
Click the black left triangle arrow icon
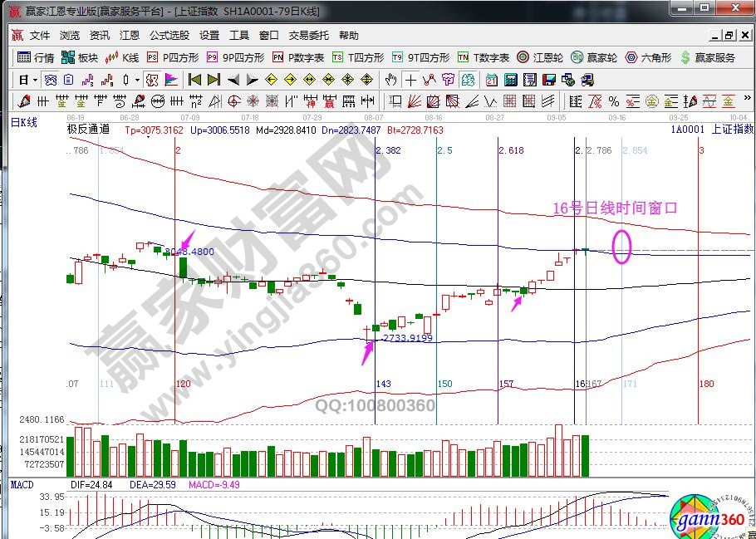click(233, 80)
